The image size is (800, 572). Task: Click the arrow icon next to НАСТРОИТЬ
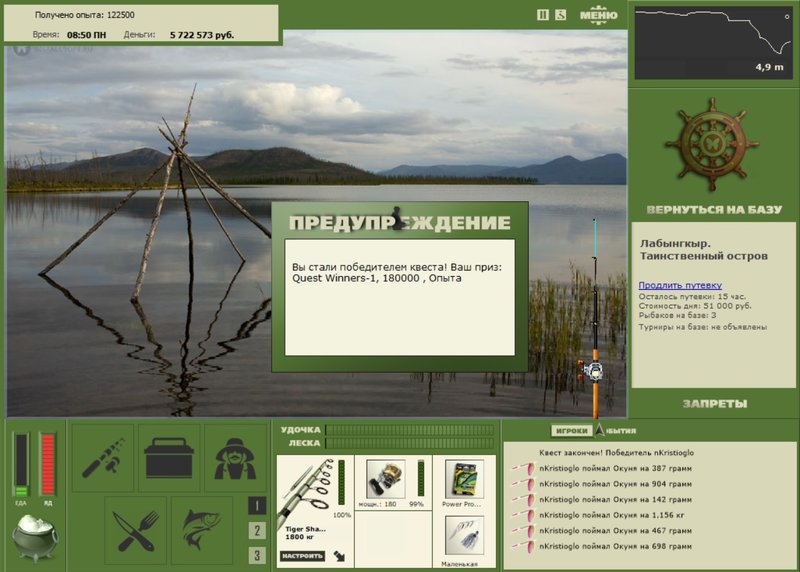click(339, 556)
